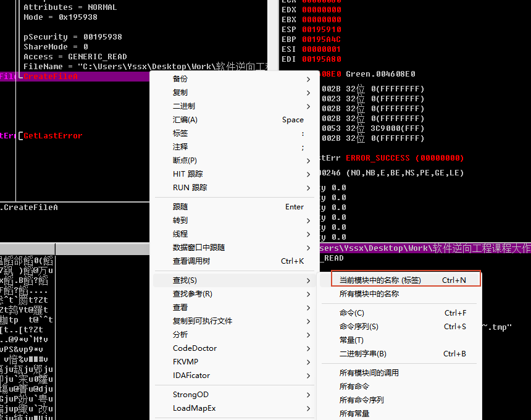The width and height of the screenshot is (531, 420).
Task: Select 所有命令序列 search option
Action: 399,400
